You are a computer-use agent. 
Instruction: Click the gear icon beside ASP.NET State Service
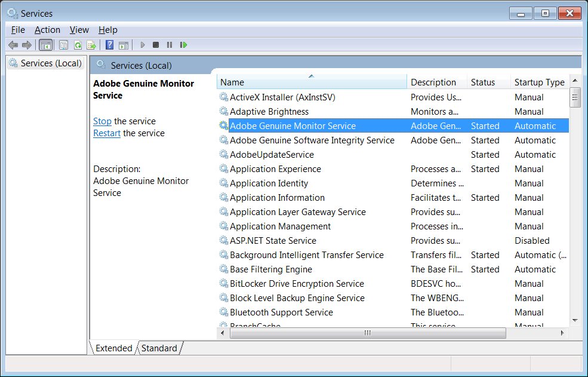pyautogui.click(x=224, y=240)
